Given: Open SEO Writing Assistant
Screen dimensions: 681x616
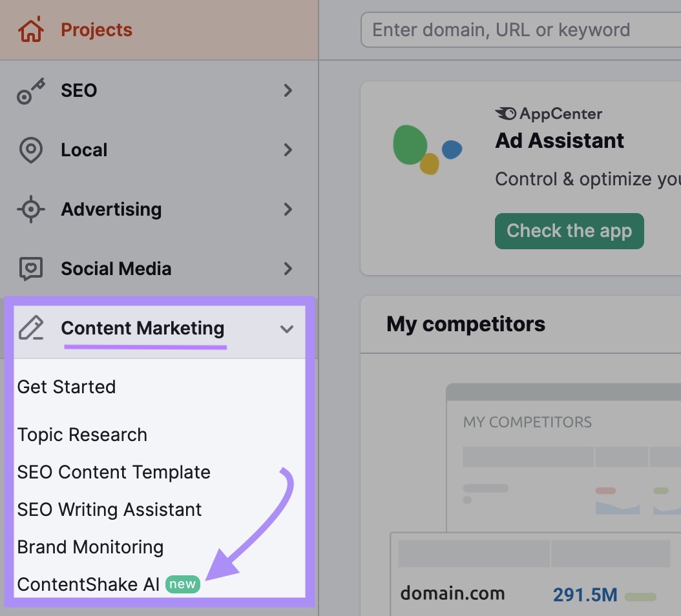Looking at the screenshot, I should point(109,509).
